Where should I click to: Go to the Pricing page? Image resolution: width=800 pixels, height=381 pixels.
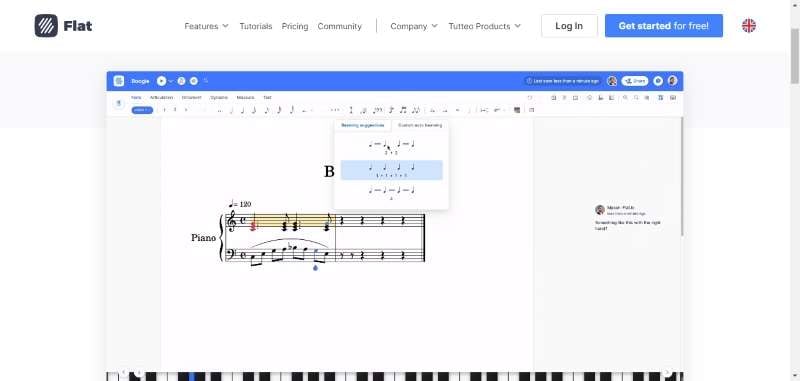pyautogui.click(x=295, y=26)
